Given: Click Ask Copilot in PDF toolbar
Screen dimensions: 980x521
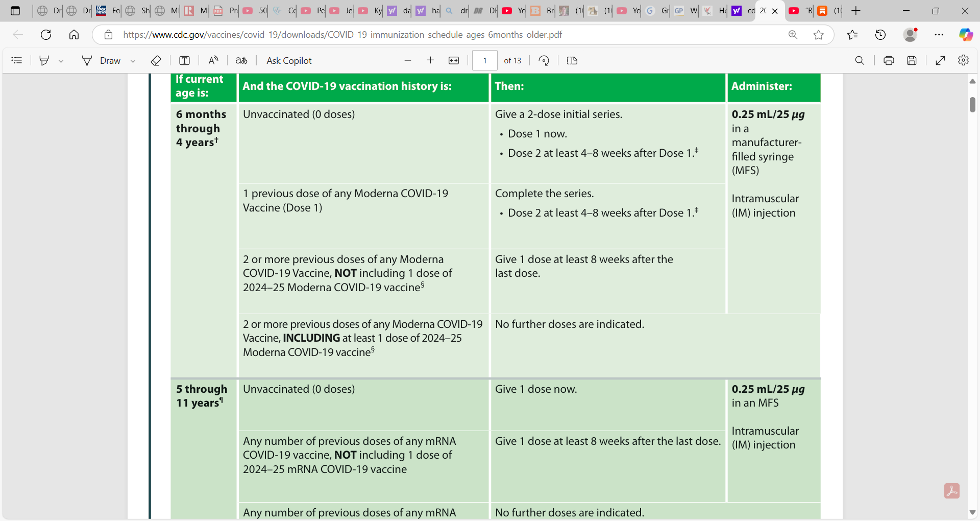Looking at the screenshot, I should tap(289, 60).
